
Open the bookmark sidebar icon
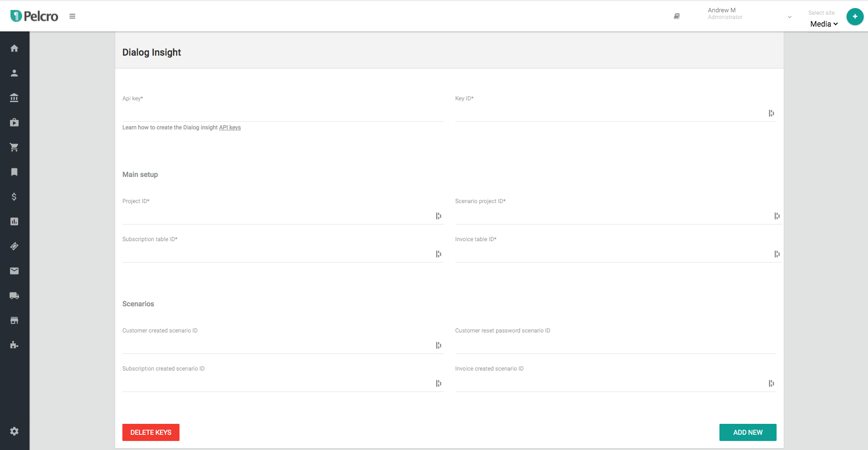point(14,172)
